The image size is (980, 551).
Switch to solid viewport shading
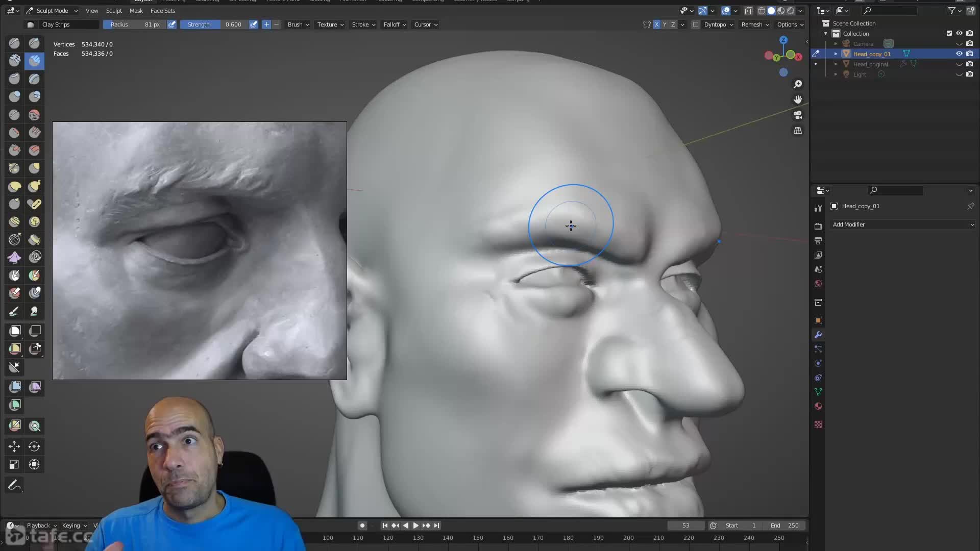(771, 11)
